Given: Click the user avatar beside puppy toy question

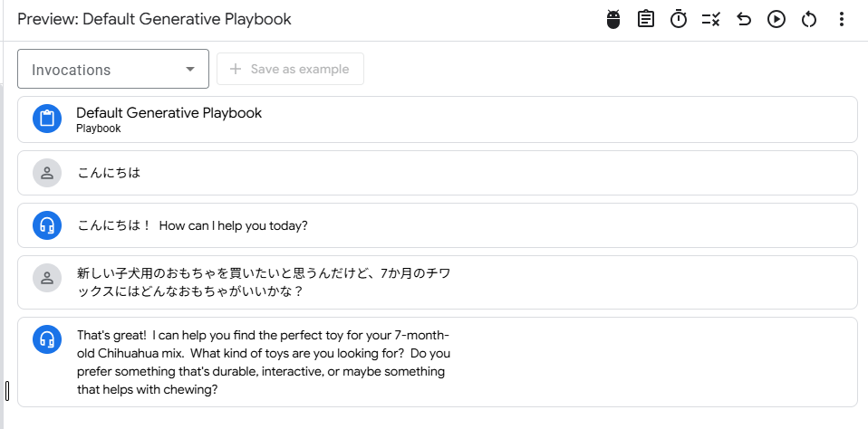Looking at the screenshot, I should [47, 278].
